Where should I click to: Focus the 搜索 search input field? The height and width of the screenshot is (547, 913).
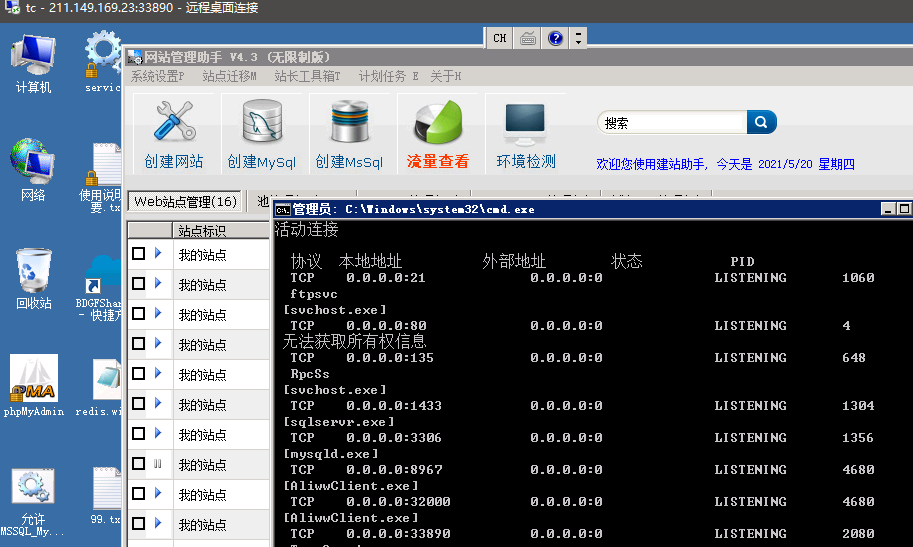[x=672, y=123]
